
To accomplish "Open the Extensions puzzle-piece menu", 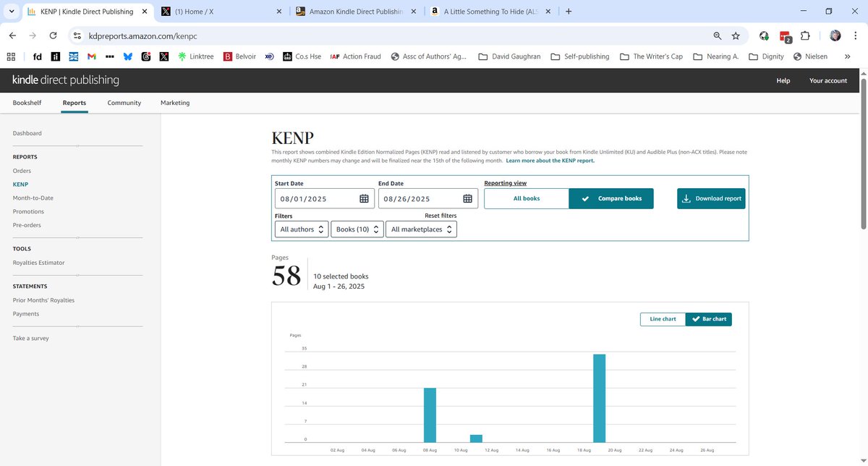I will tap(804, 35).
